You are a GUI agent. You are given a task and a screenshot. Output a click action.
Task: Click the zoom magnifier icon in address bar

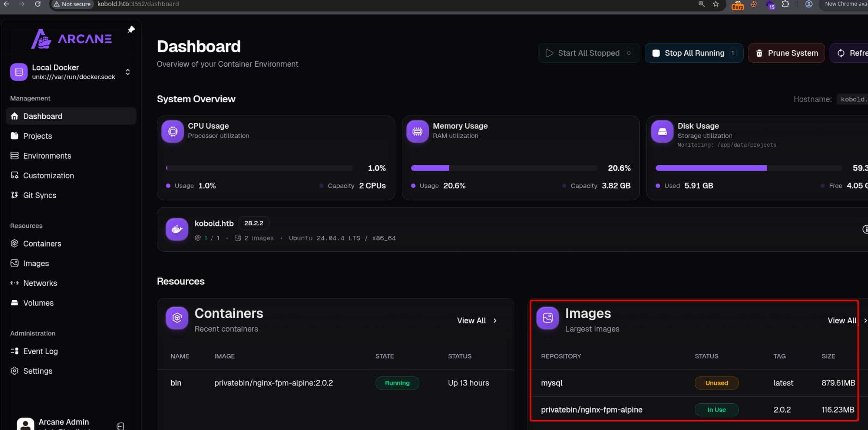[x=701, y=4]
